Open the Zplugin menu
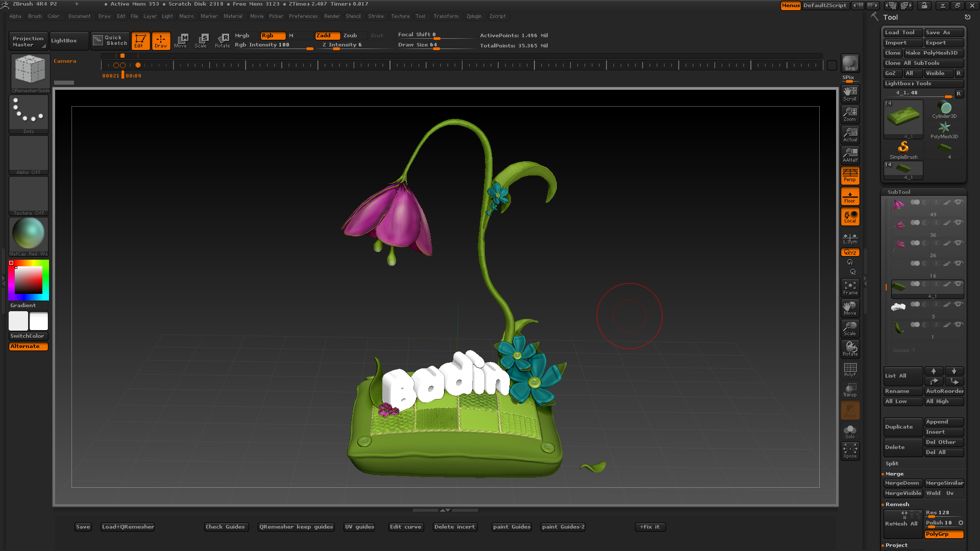Viewport: 980px width, 551px height. pos(474,16)
